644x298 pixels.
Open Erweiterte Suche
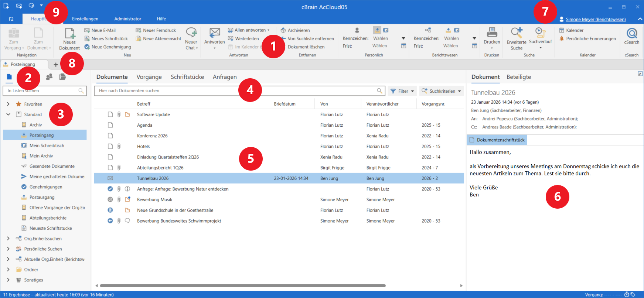[x=517, y=39]
